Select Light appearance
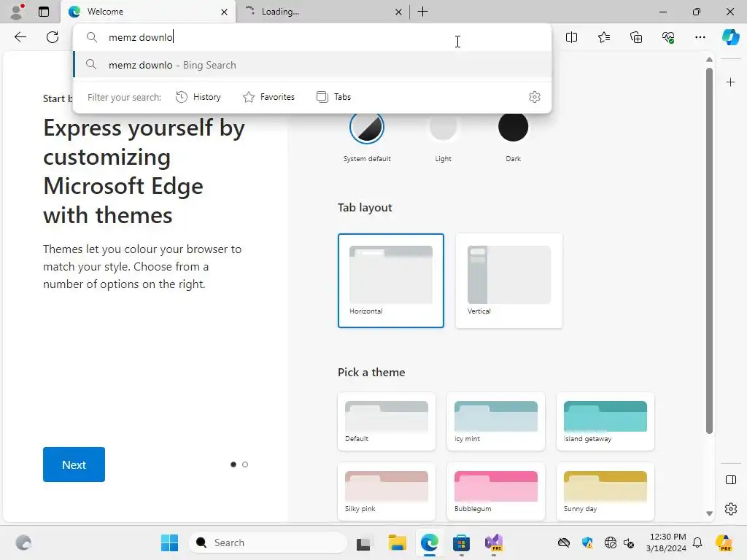The height and width of the screenshot is (560, 747). [443, 128]
